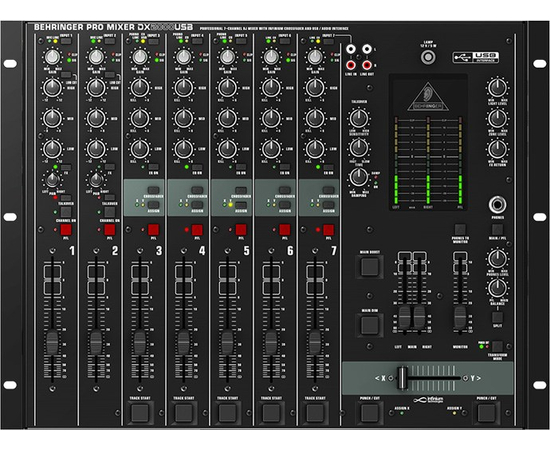This screenshot has height=450, width=550.
Task: Hit Track Start on channel 5
Action: point(228,413)
